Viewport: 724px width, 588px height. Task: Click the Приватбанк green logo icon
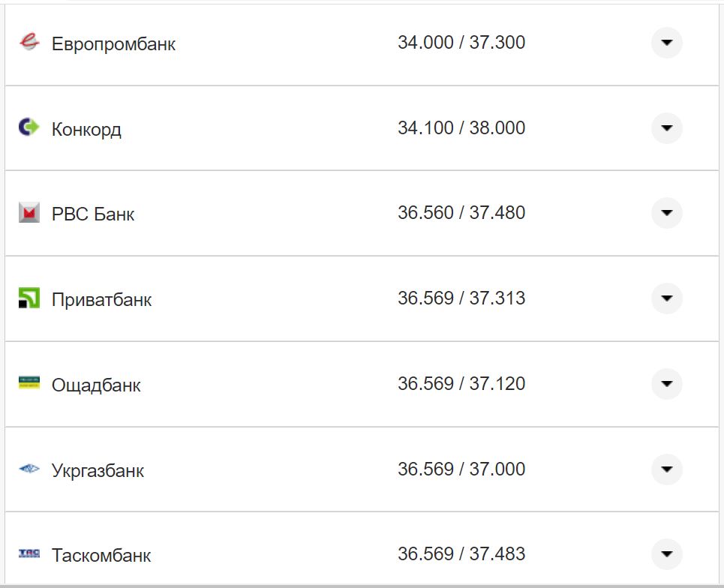tap(29, 298)
